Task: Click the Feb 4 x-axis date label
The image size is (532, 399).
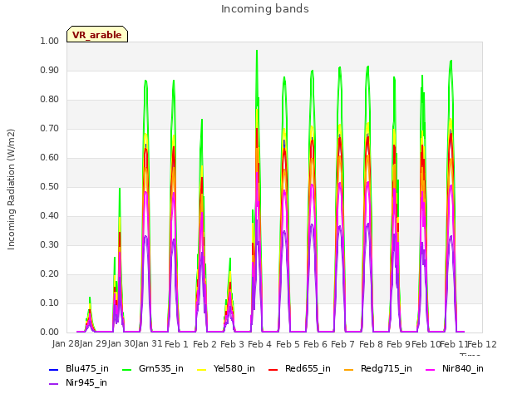Action: (260, 344)
